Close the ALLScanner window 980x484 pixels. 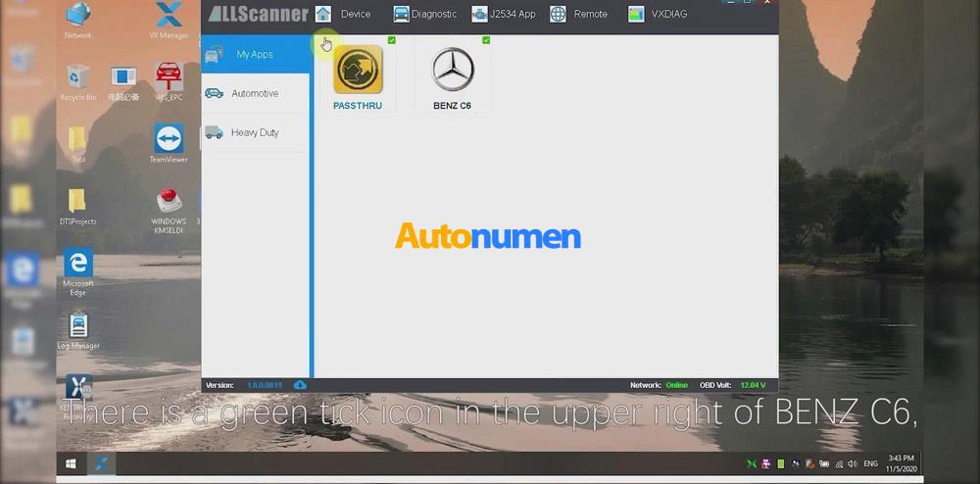pos(767,2)
